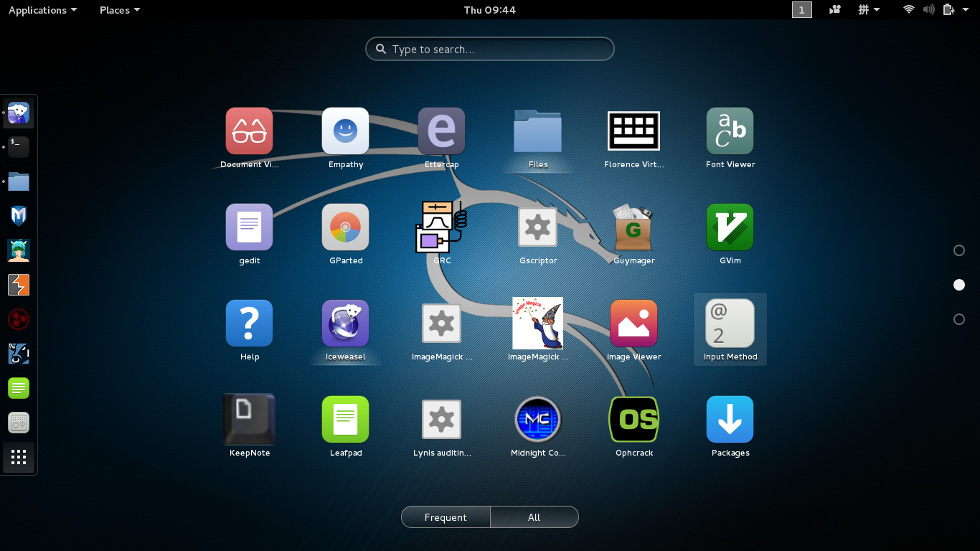Switch to All apps view
This screenshot has width=980, height=551.
click(534, 517)
